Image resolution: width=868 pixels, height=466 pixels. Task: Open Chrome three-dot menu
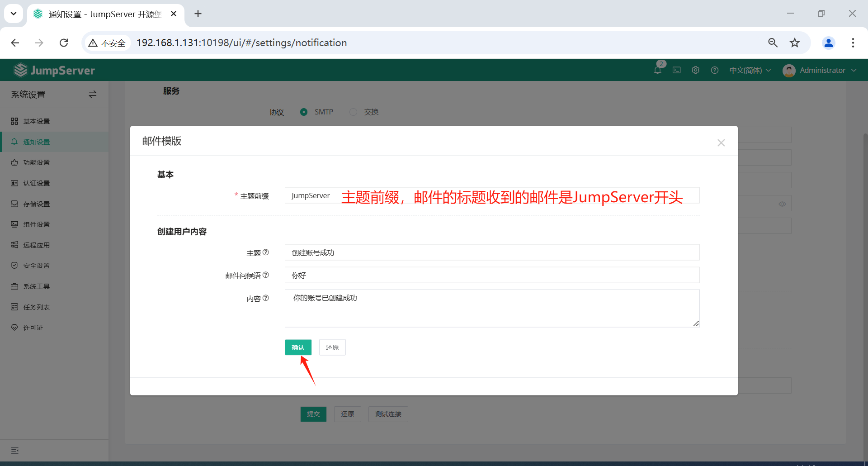[853, 43]
